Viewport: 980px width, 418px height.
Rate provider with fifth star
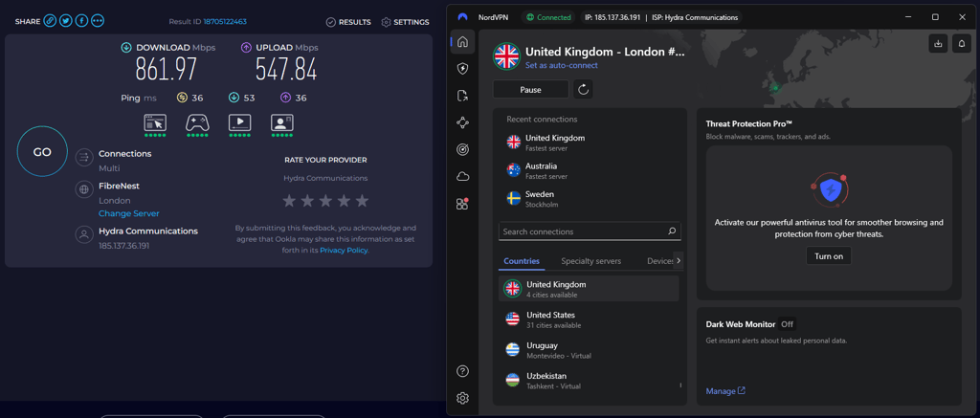362,201
